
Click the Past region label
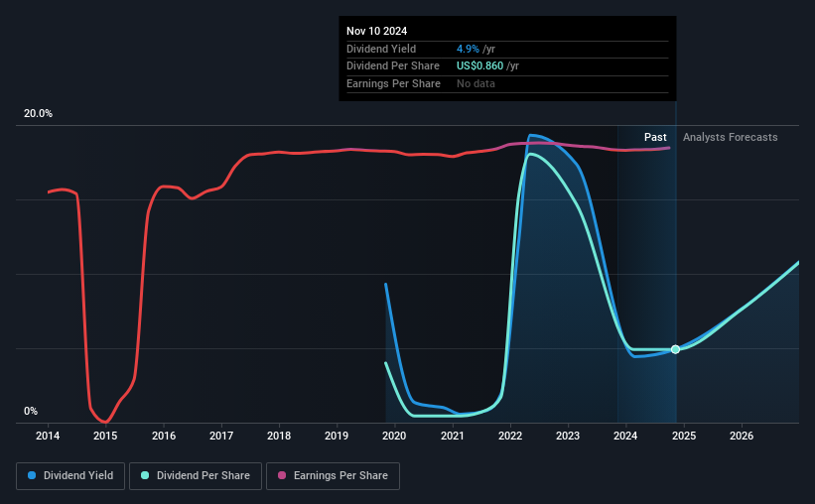(x=655, y=137)
